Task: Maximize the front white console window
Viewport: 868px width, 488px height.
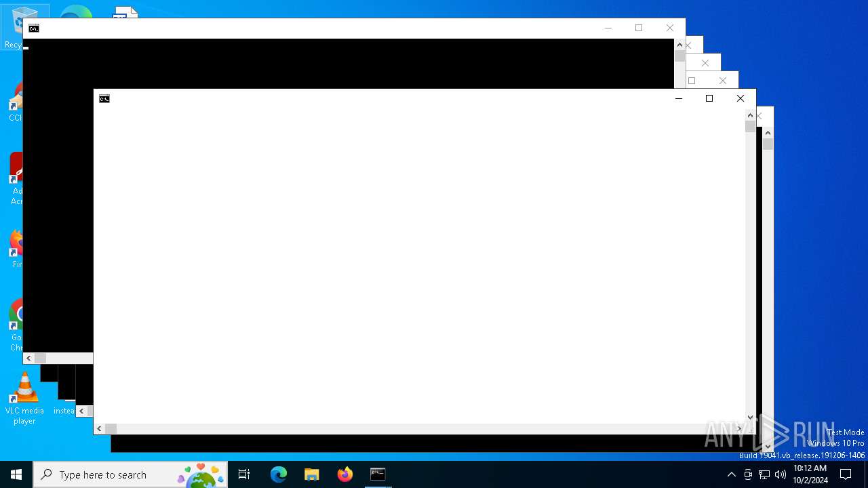Action: pos(709,98)
